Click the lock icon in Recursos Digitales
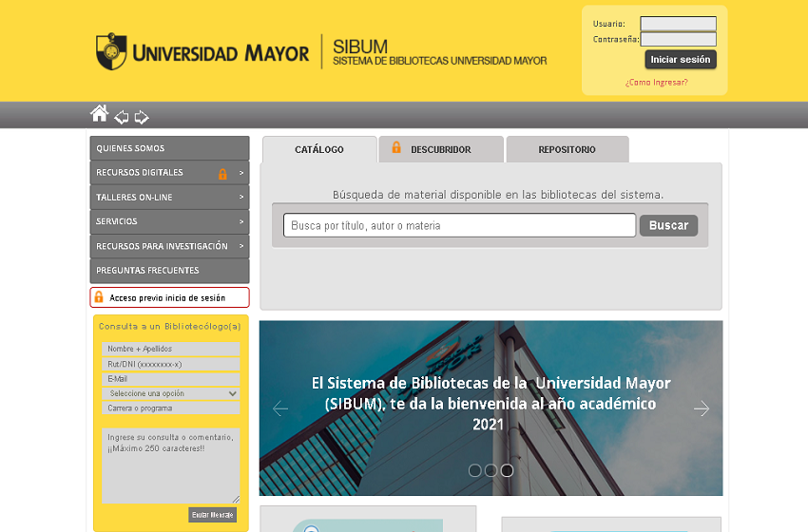 coord(222,174)
